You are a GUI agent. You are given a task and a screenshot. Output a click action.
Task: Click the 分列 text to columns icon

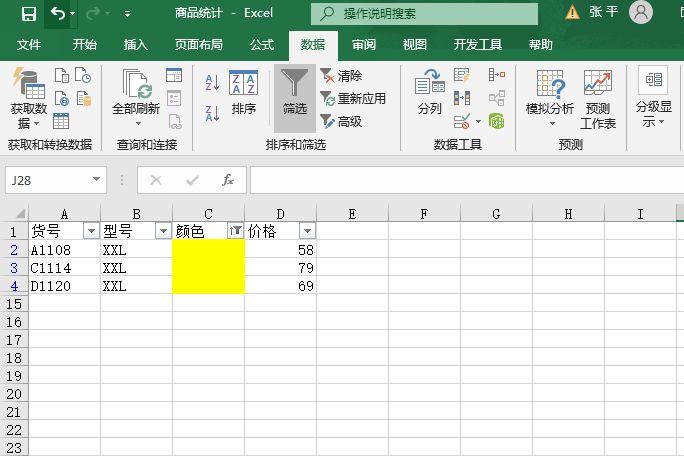click(429, 93)
